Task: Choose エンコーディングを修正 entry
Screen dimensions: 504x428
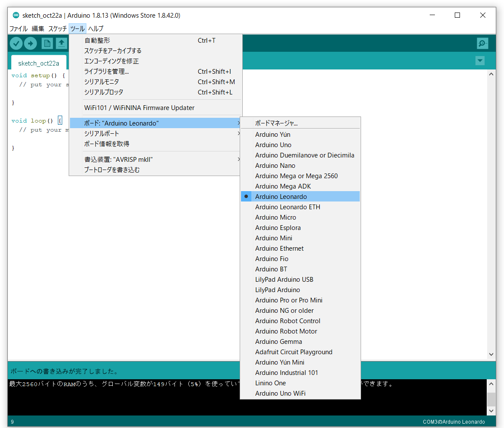Action: (x=155, y=61)
